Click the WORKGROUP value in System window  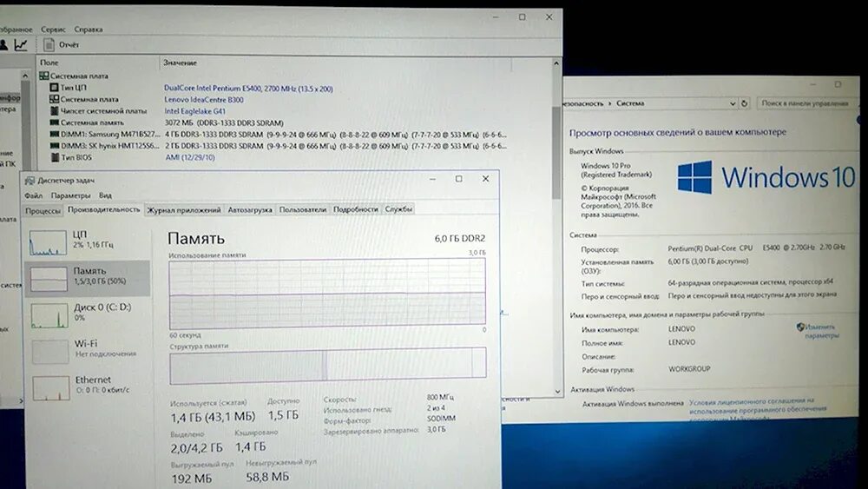pyautogui.click(x=689, y=369)
